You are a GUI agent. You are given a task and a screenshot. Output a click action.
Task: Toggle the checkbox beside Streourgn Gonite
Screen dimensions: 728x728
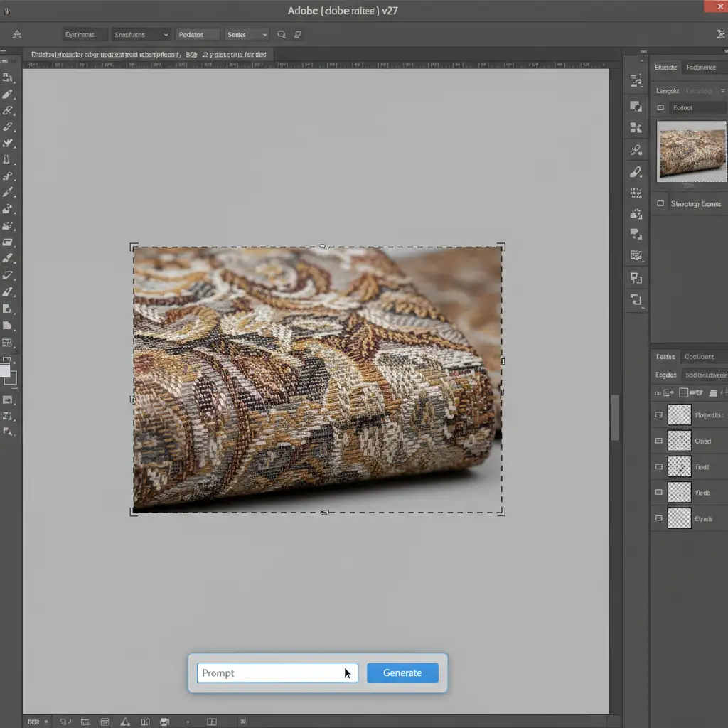point(660,203)
